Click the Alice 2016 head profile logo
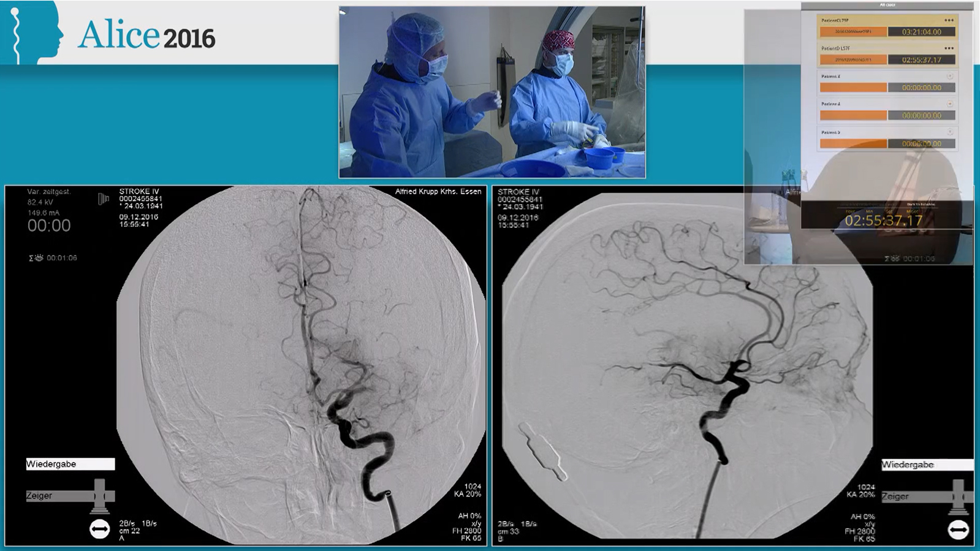The width and height of the screenshot is (980, 551). pos(34,31)
